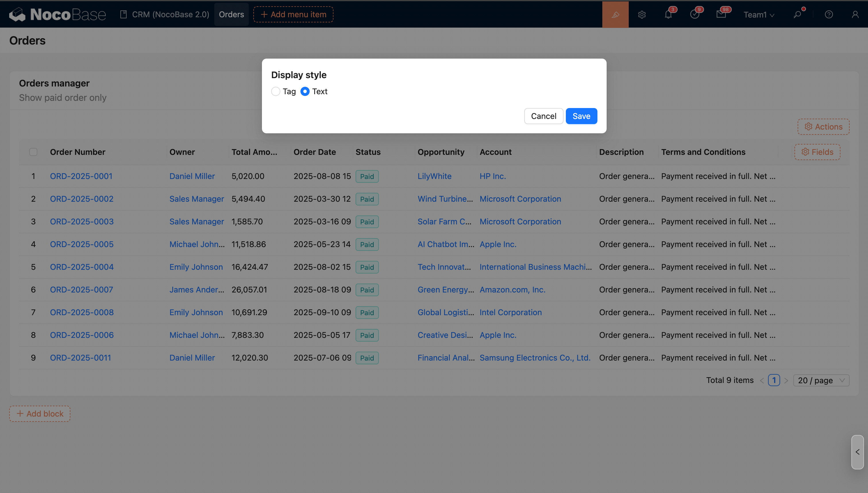Click the user profile icon

click(x=855, y=15)
